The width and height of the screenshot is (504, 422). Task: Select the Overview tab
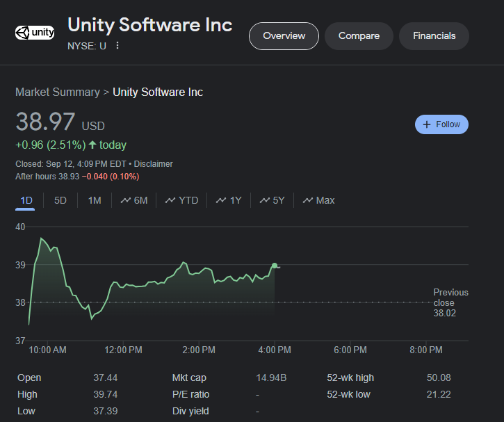(x=284, y=36)
